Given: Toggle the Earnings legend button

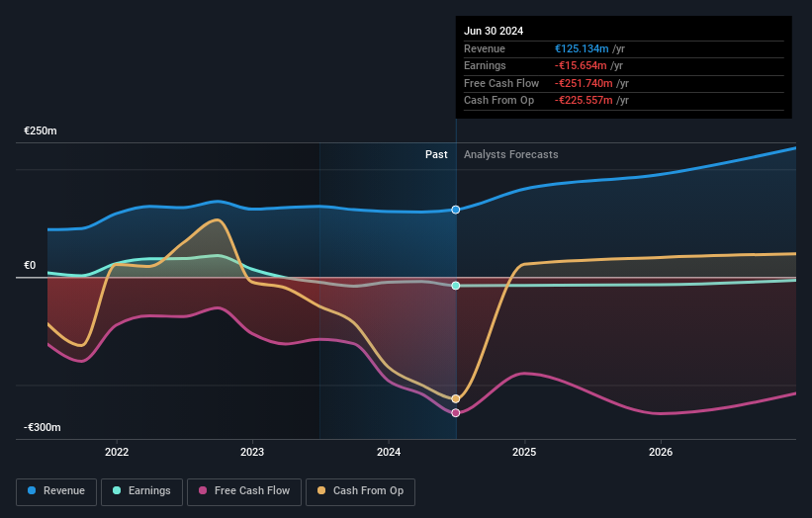Looking at the screenshot, I should tap(141, 491).
